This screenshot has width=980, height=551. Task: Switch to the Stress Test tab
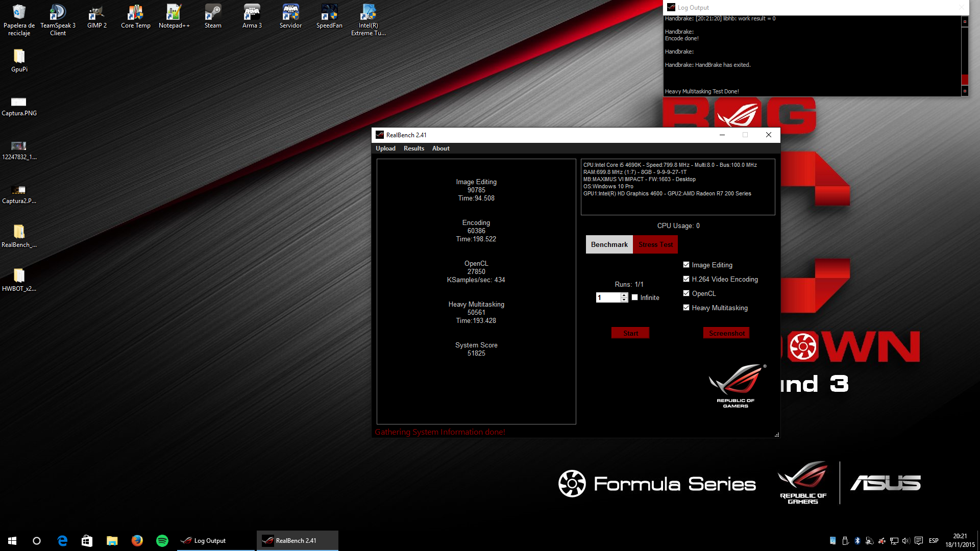(655, 244)
